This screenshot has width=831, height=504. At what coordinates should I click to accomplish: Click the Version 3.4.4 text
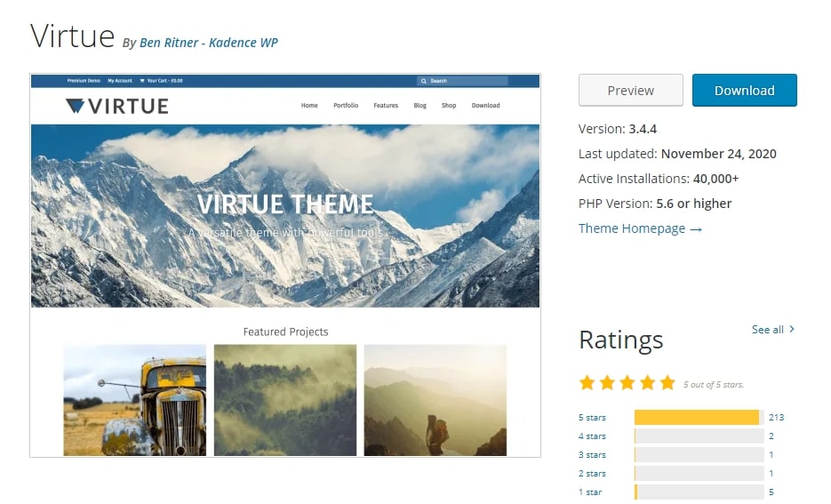click(618, 129)
